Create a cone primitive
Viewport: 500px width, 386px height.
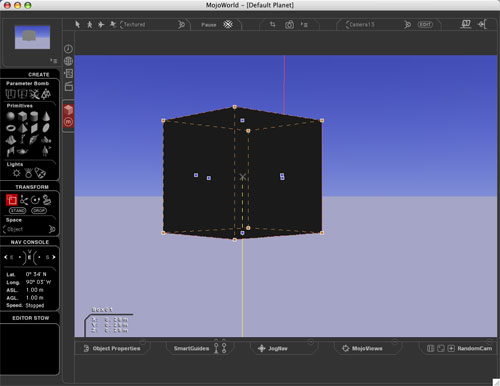point(46,116)
